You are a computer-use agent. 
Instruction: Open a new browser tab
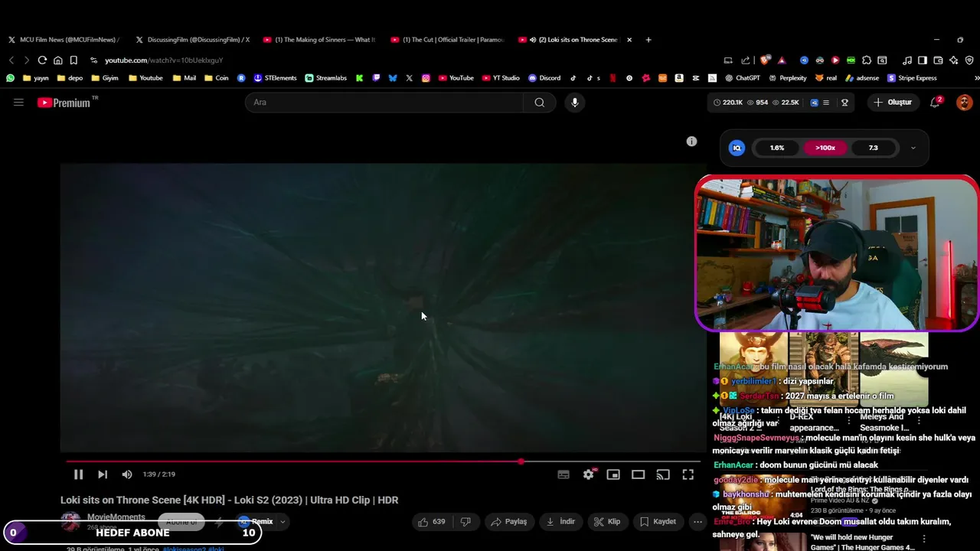(x=648, y=40)
